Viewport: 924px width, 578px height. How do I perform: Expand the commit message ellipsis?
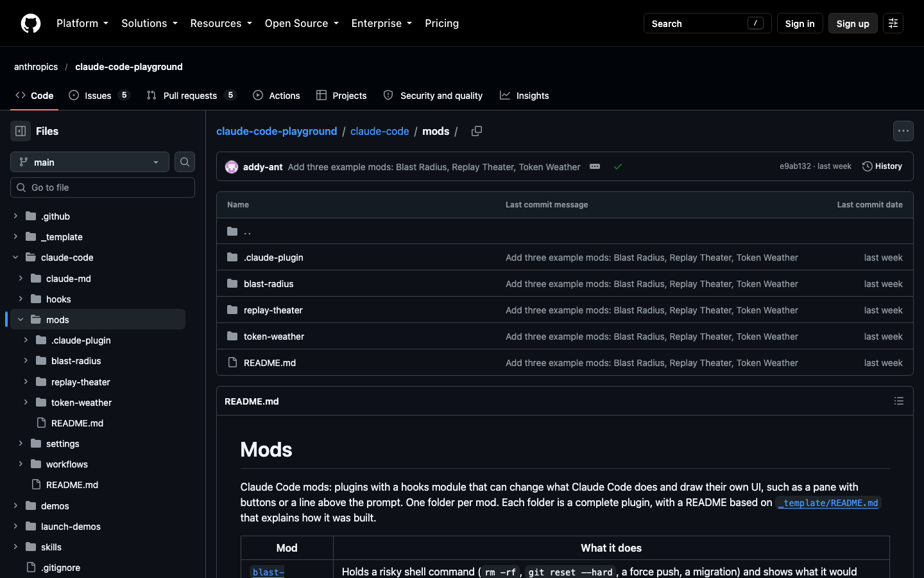pos(595,166)
